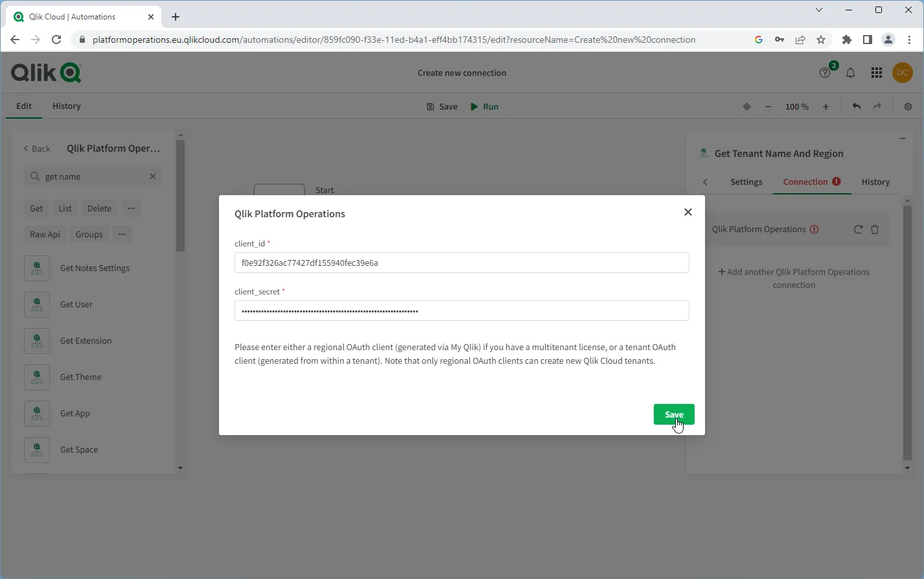Save the Qlik Platform Operations credentials
The width and height of the screenshot is (924, 579).
674,414
